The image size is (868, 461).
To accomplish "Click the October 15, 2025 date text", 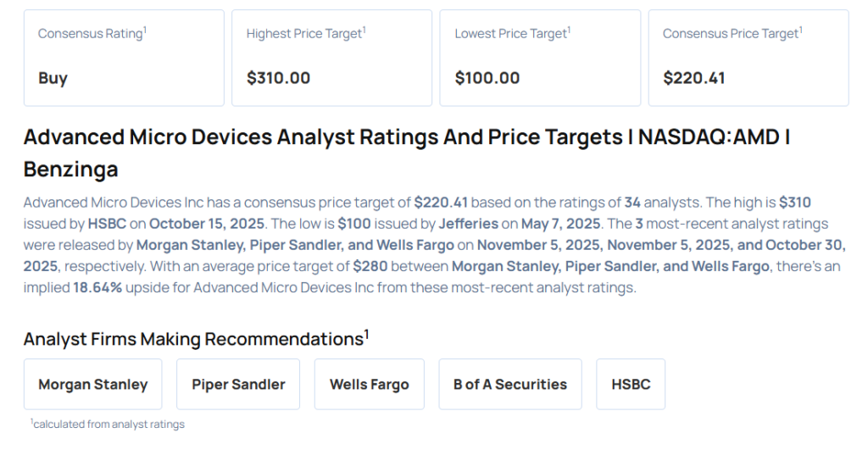I will pos(206,224).
